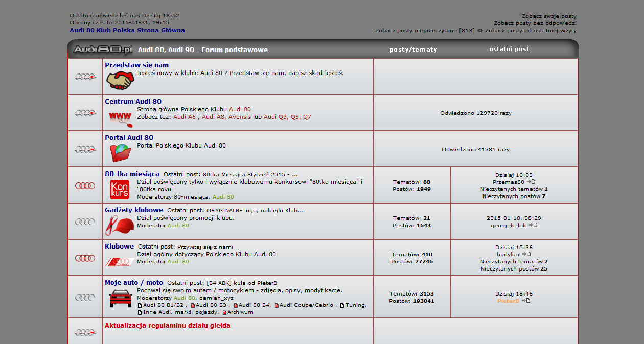Viewport: 644px width, 344px height.
Task: Click the red rings icon in 80-tka miesiąca row
Action: [85, 185]
